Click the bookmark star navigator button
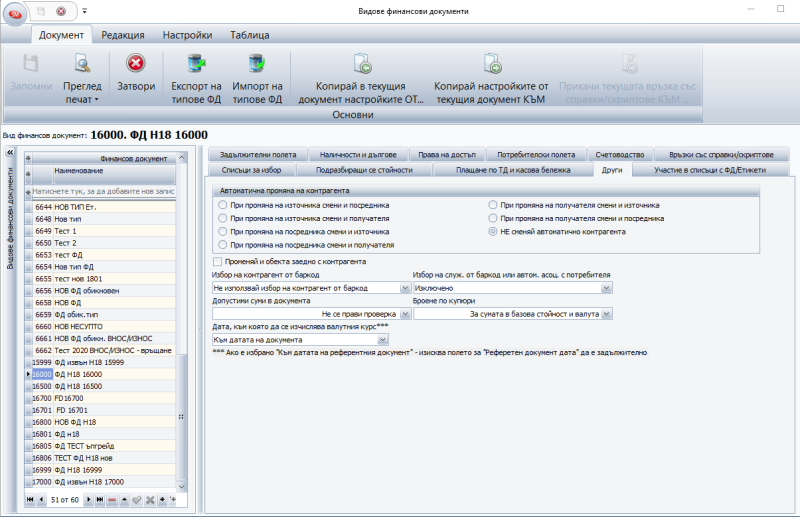The height and width of the screenshot is (517, 800). tap(162, 500)
